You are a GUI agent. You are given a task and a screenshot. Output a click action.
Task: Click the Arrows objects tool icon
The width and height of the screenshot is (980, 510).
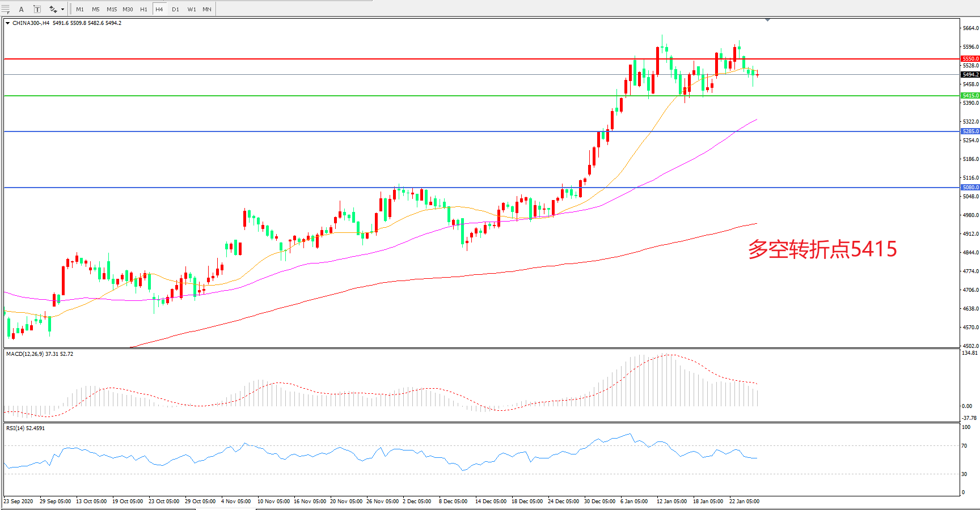point(53,9)
